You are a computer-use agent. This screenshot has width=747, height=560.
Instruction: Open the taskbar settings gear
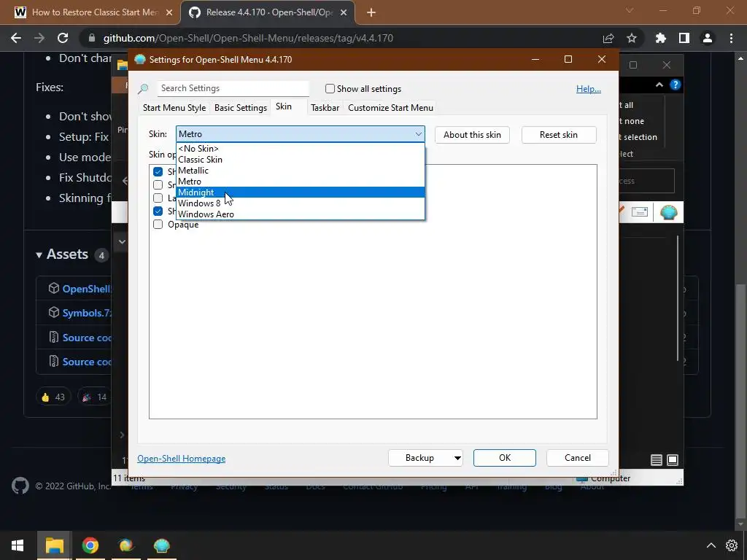click(x=732, y=545)
